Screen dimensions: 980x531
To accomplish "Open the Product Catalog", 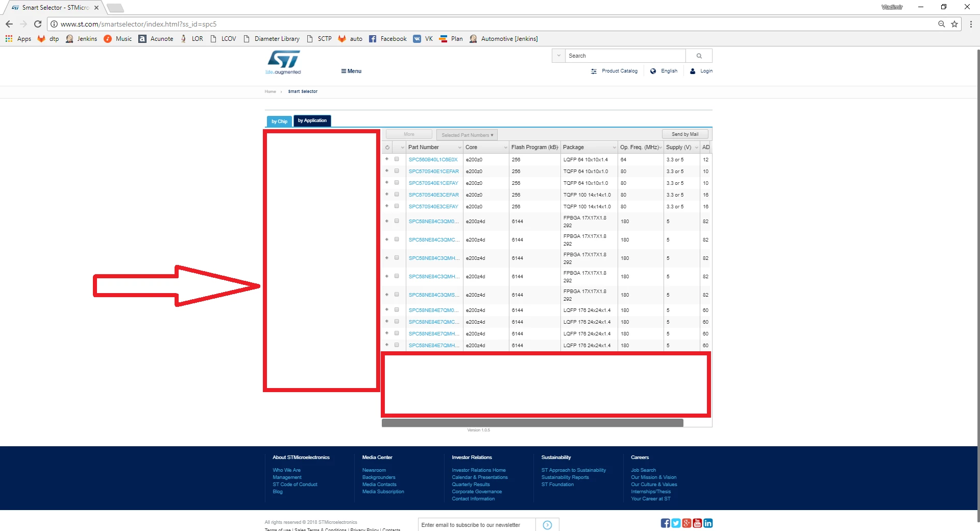I will pos(614,71).
